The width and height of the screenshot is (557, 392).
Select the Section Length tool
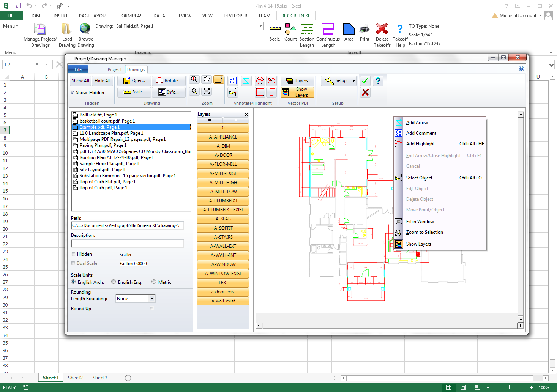tap(307, 35)
